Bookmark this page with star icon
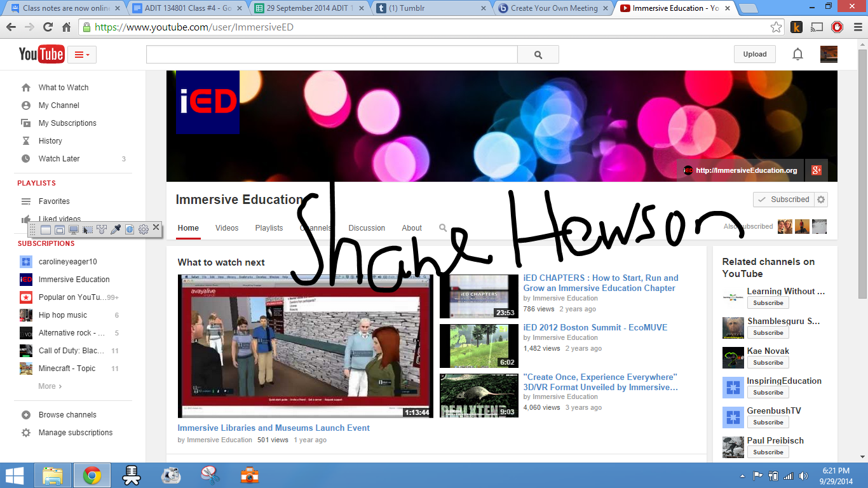The width and height of the screenshot is (868, 488). pos(776,27)
